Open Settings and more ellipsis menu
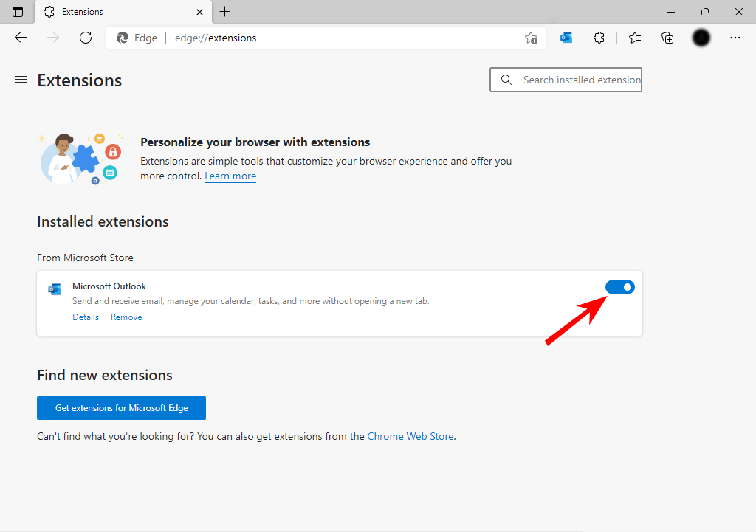Screen dimensions: 756x532 pos(735,38)
